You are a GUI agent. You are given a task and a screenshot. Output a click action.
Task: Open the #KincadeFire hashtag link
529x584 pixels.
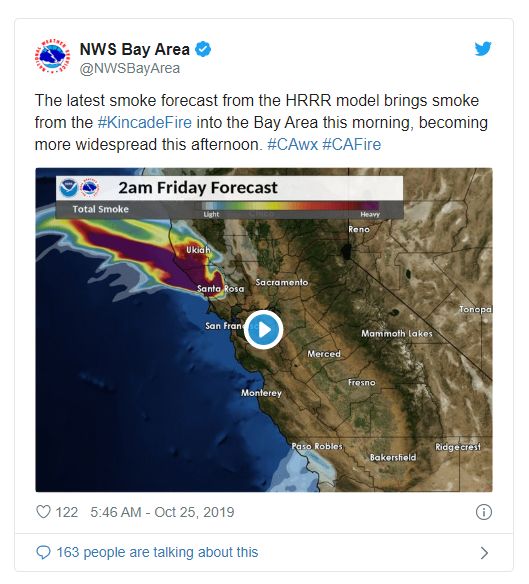[145, 123]
